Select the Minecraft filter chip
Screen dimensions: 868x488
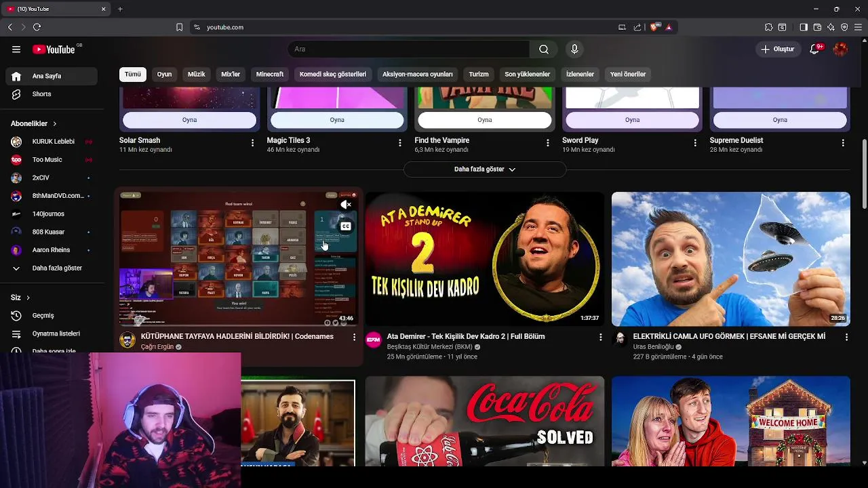click(x=270, y=75)
